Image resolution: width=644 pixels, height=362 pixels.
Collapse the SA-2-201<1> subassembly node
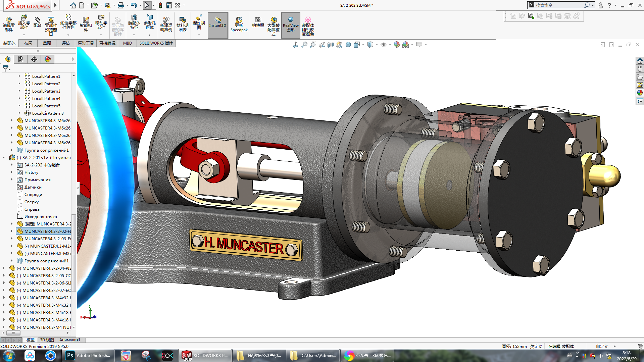click(x=4, y=157)
